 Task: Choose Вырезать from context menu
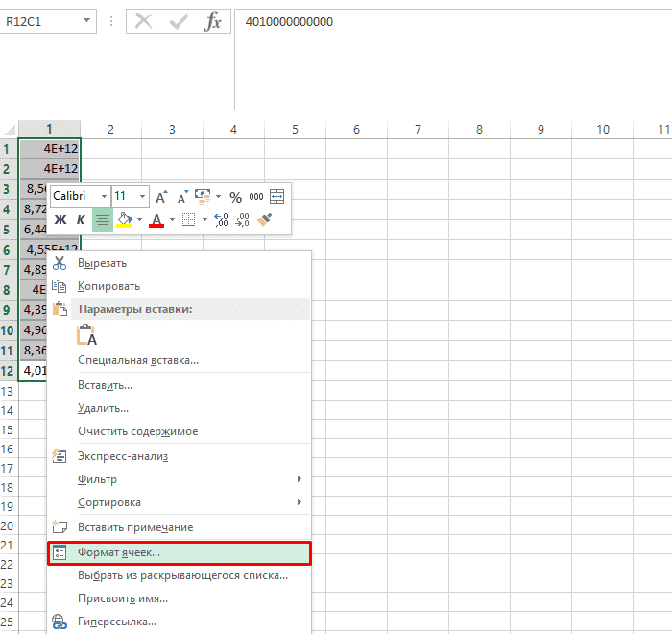tap(180, 263)
